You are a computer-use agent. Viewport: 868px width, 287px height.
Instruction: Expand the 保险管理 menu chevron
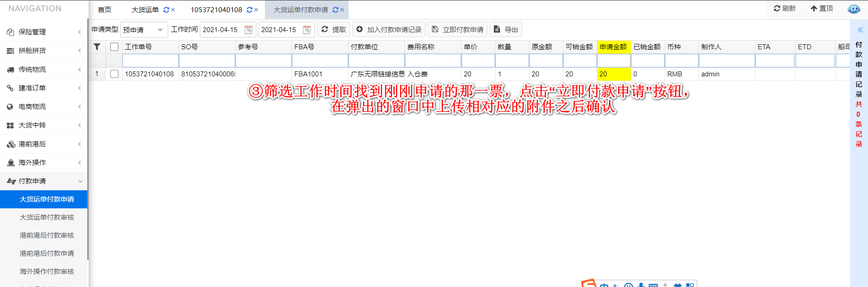pyautogui.click(x=80, y=32)
